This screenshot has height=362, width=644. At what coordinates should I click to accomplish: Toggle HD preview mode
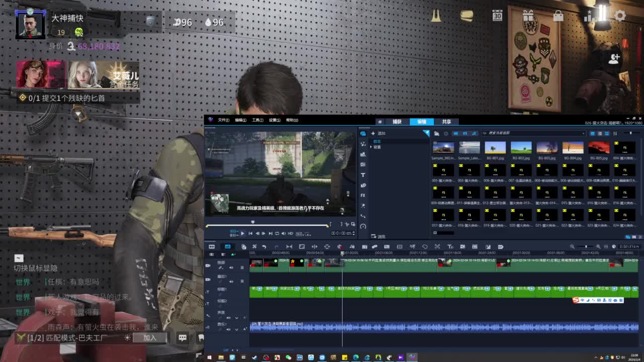tap(290, 233)
